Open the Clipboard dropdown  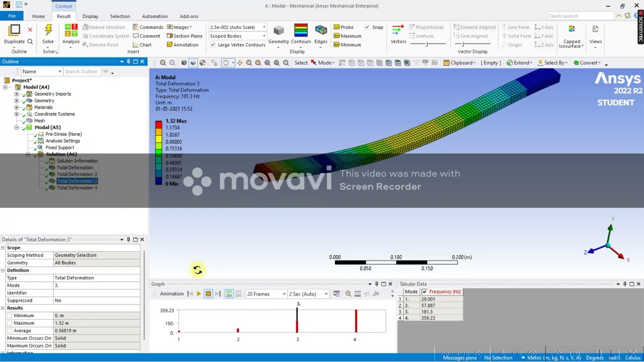pos(459,63)
